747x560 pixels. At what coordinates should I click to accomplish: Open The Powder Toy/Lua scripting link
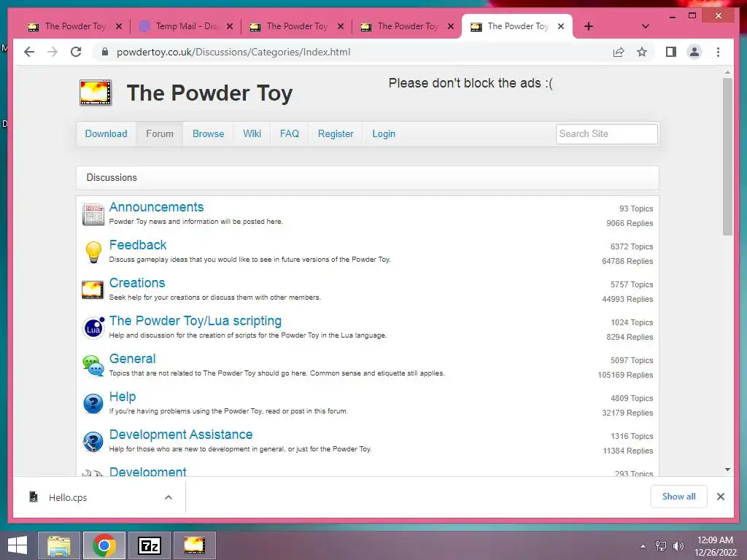click(196, 321)
